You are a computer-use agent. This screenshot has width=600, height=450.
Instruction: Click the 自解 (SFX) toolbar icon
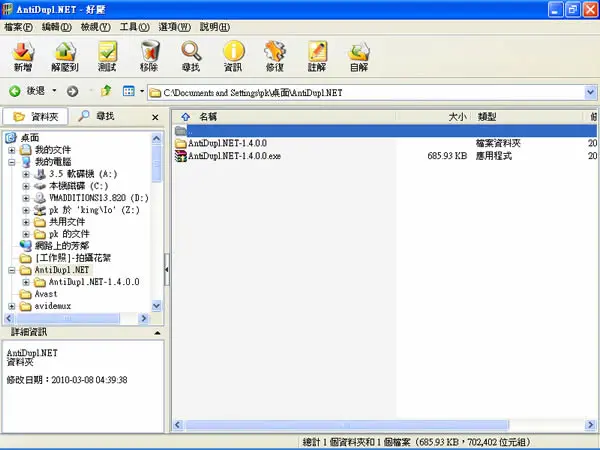359,56
